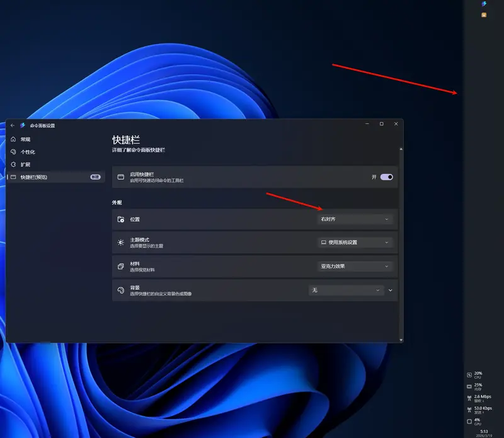The height and width of the screenshot is (438, 504).
Task: Click the puzzle icon beside 扩展
Action: pyautogui.click(x=13, y=164)
